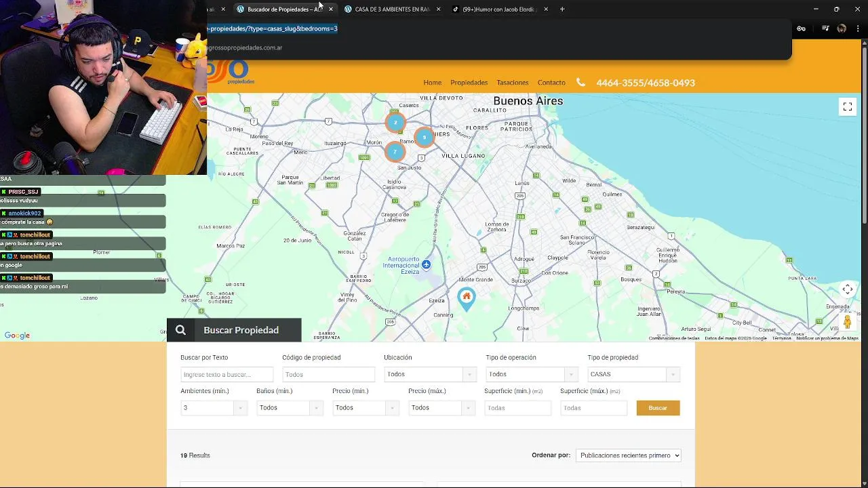Click the site logo in the header

coord(231,73)
